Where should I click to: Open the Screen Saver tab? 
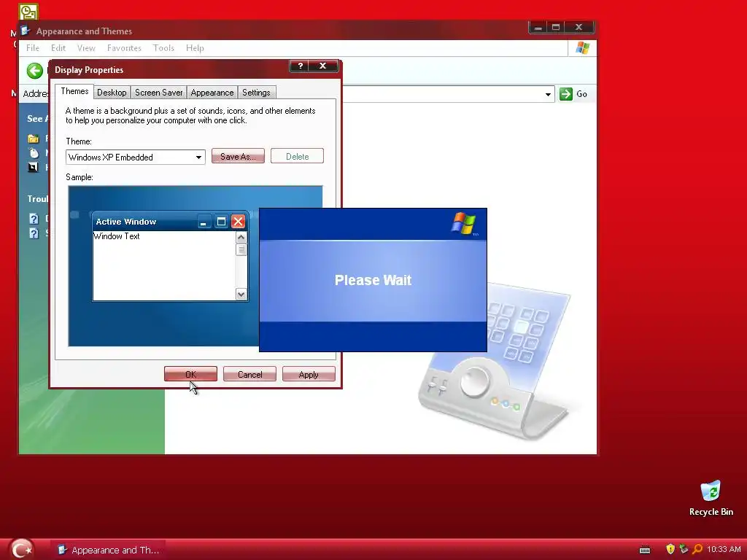click(158, 93)
